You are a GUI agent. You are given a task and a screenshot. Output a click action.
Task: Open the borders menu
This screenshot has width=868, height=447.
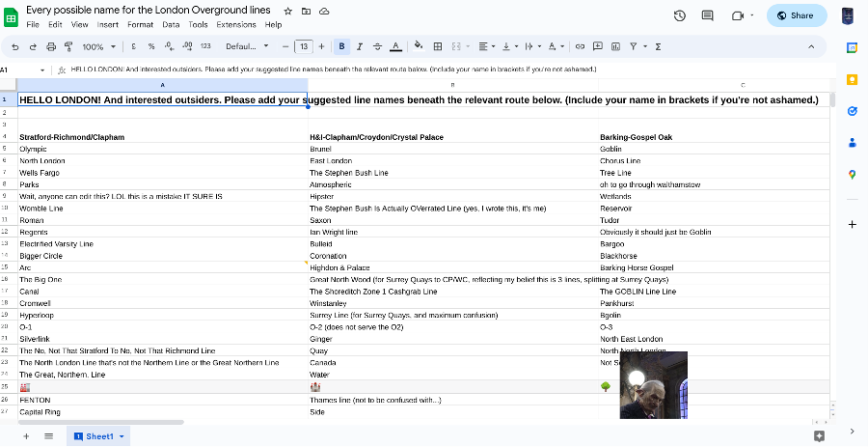click(437, 47)
